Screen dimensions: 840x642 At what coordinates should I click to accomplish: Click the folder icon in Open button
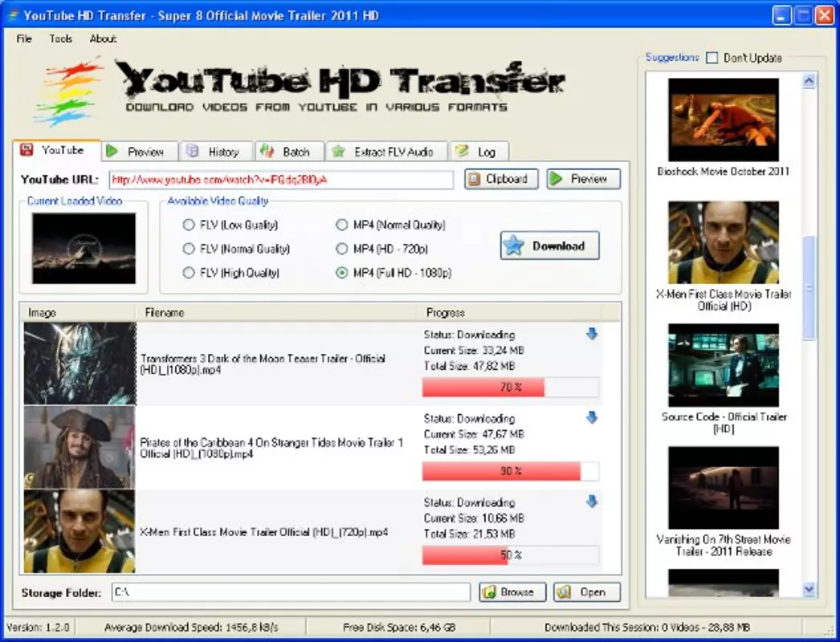[563, 592]
